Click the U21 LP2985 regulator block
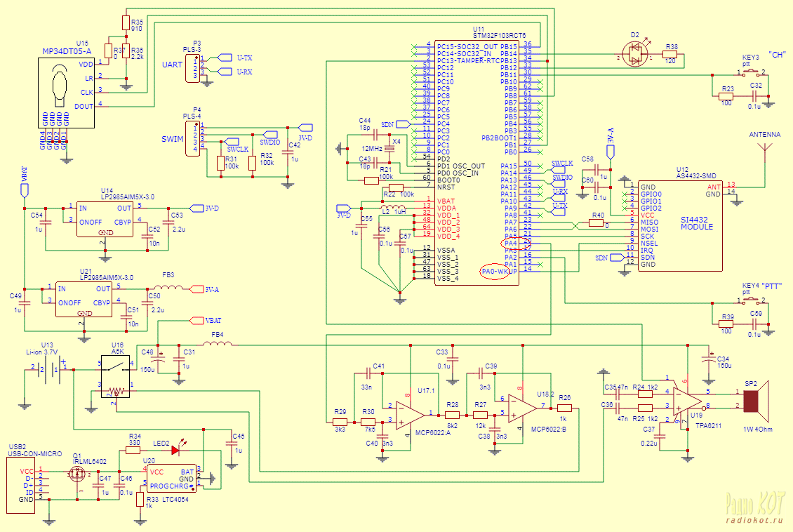 point(84,300)
